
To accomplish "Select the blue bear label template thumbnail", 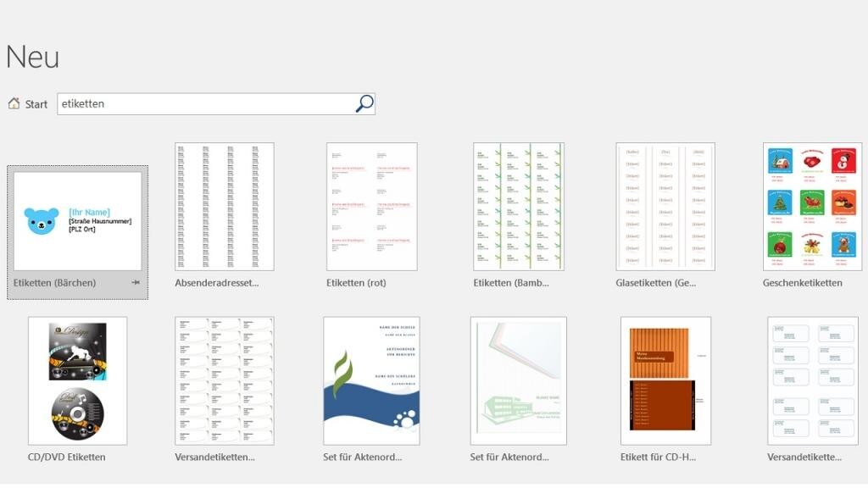I will (77, 220).
